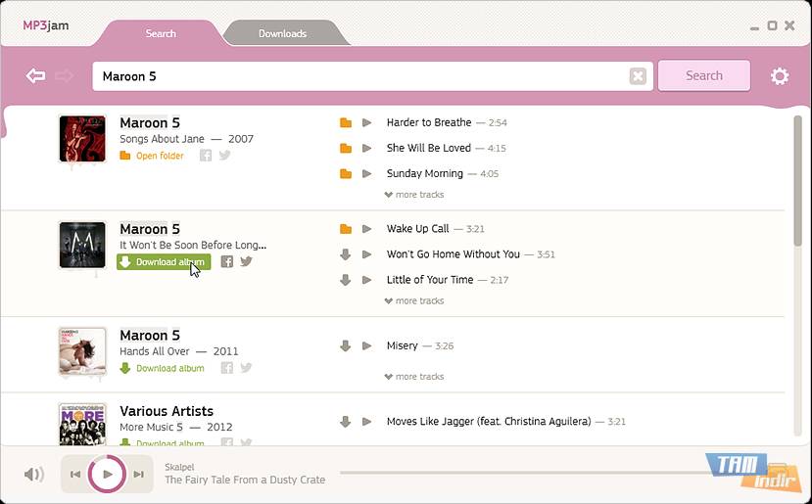Show more tracks for Hands All Over
The width and height of the screenshot is (812, 504).
click(x=414, y=377)
